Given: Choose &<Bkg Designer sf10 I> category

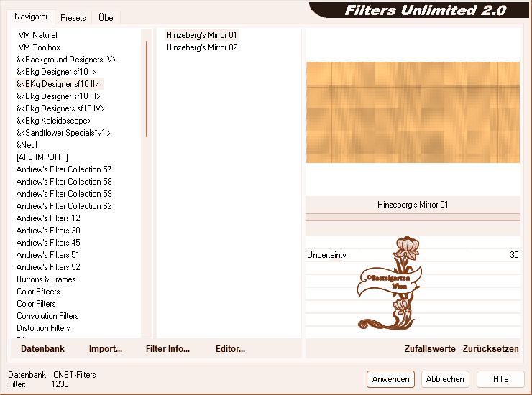Looking at the screenshot, I should click(x=56, y=72).
